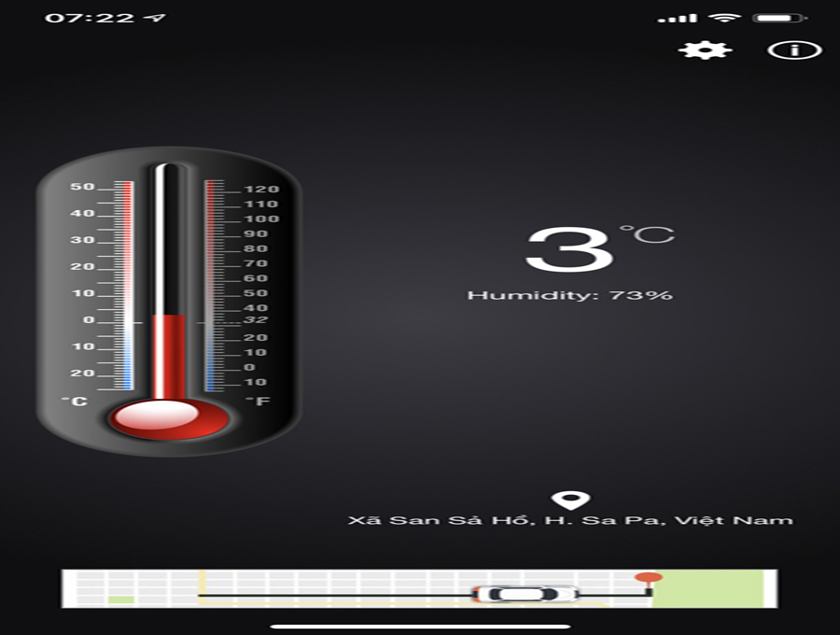Tap the battery status icon
Screen dimensions: 840x635
[780, 18]
